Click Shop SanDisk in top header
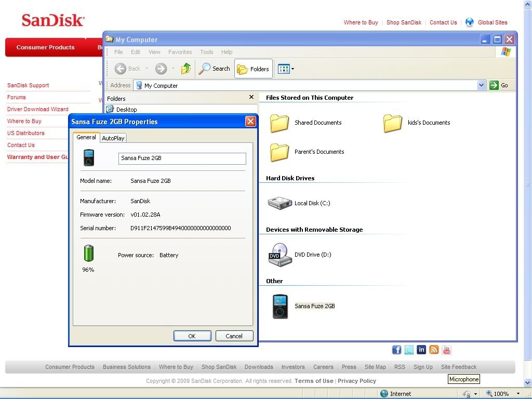Screen dimensions: 532x399 point(404,22)
